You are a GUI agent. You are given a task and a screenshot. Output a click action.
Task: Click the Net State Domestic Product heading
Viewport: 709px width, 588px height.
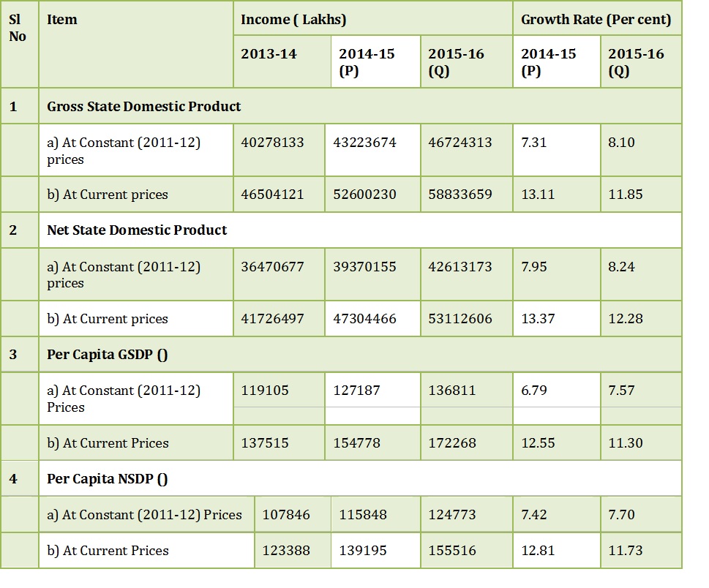coord(137,230)
